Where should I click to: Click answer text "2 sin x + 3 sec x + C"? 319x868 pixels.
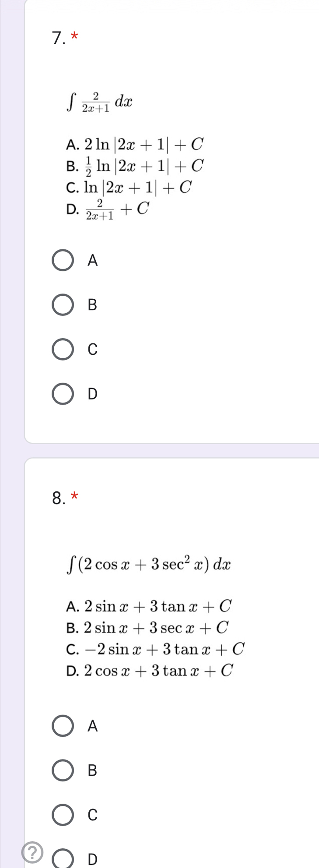point(156,628)
